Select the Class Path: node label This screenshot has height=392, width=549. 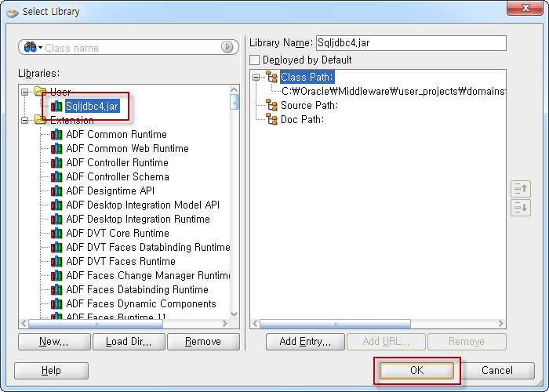coord(307,77)
